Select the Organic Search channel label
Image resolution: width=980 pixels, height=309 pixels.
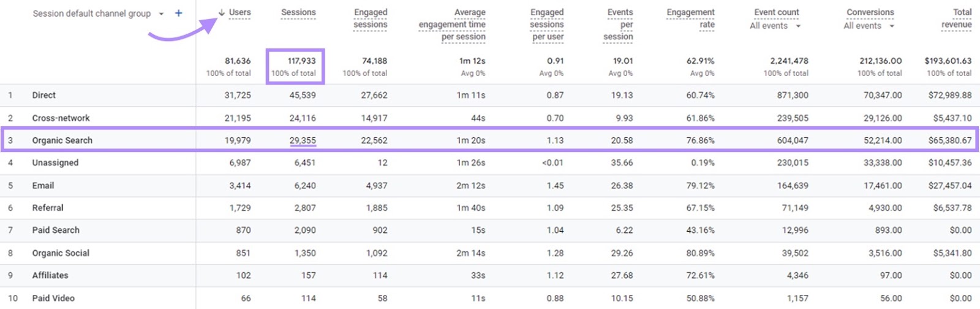click(x=62, y=140)
